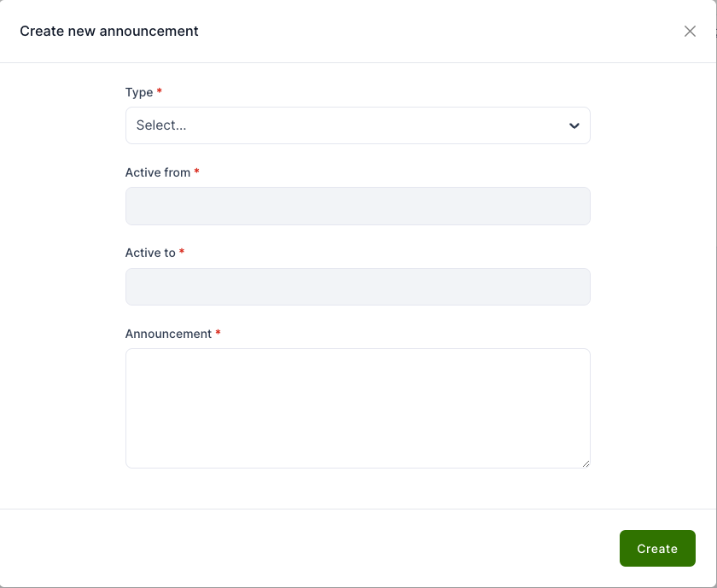Image resolution: width=717 pixels, height=588 pixels.
Task: Click the Announcement textarea resize handle
Action: coord(586,463)
